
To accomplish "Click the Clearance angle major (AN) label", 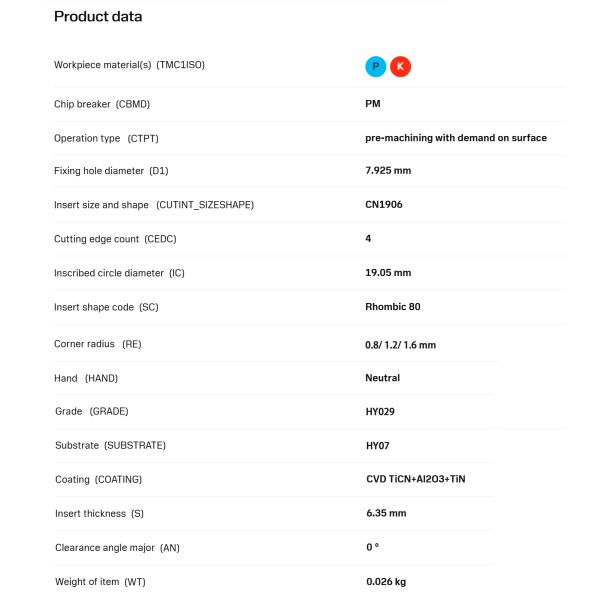I will pyautogui.click(x=118, y=547).
